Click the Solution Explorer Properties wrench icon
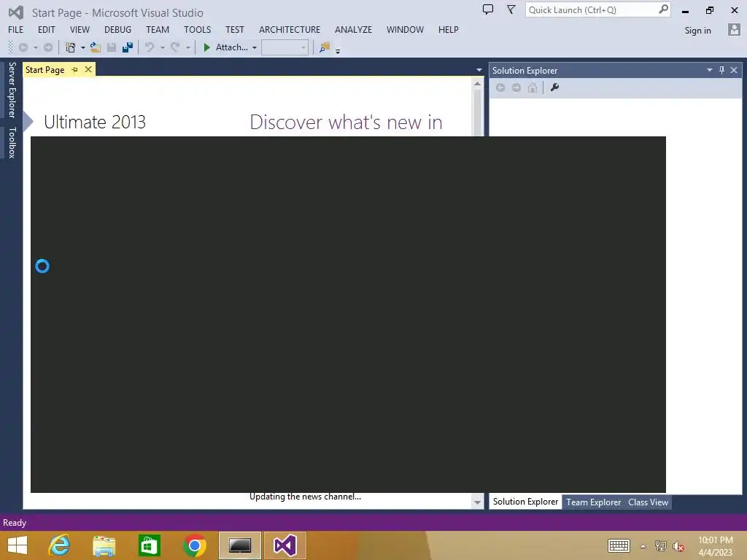The width and height of the screenshot is (747, 560). 554,87
